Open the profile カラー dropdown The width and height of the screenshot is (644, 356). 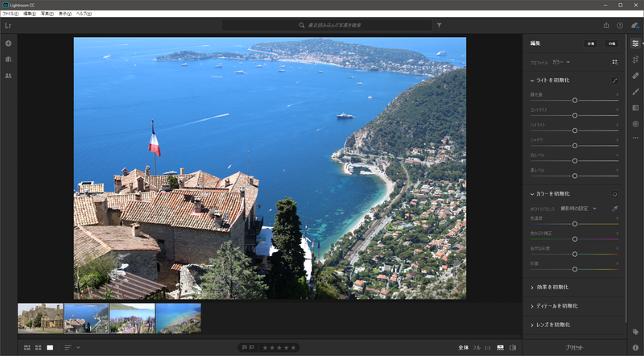pos(561,62)
